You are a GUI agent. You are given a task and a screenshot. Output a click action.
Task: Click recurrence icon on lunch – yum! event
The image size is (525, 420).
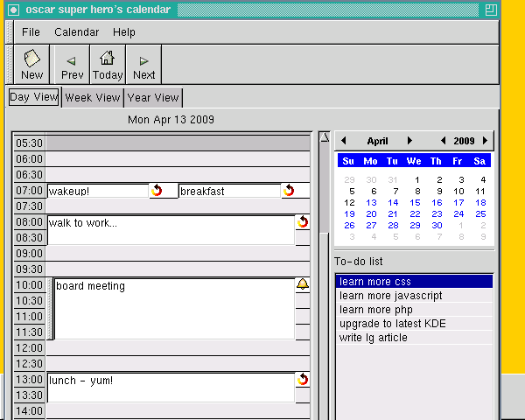click(x=303, y=380)
